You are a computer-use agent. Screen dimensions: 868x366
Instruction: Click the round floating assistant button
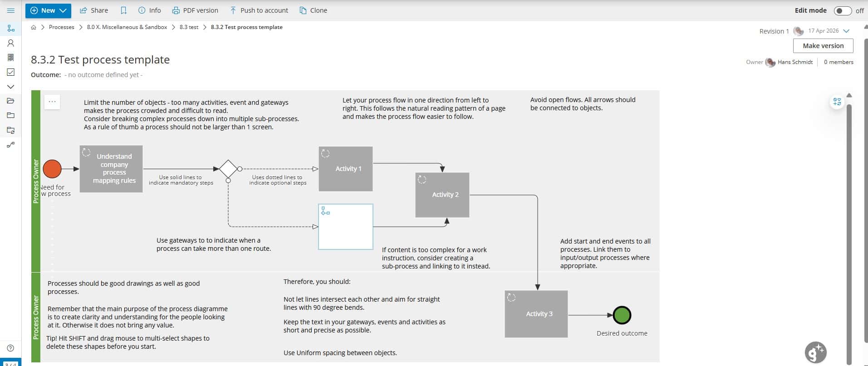815,352
